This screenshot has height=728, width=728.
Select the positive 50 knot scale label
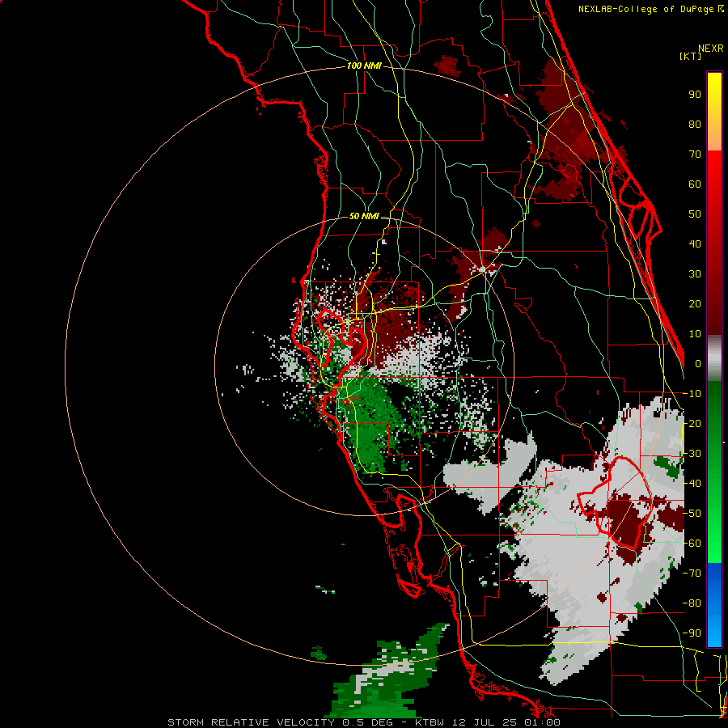click(695, 214)
